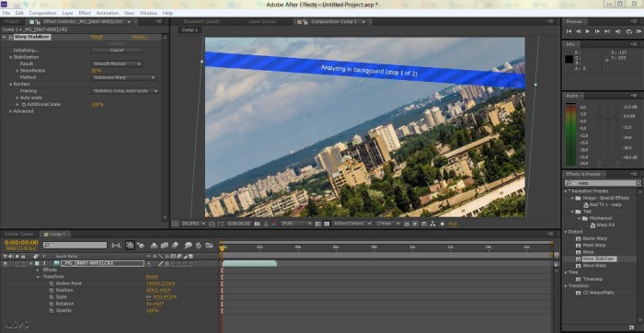Toggle stopwatch for Rotation
The height and width of the screenshot is (333, 644).
[x=52, y=304]
